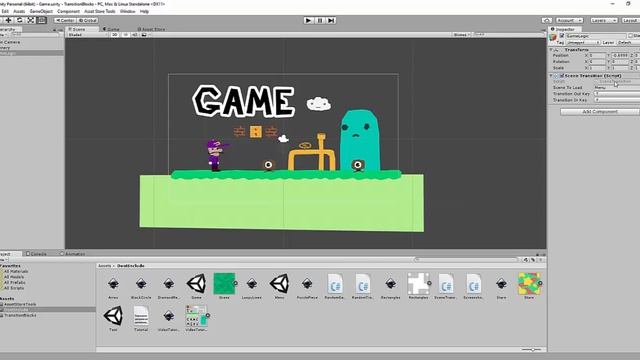Screen dimensions: 640x360
Task: Switch to the Game tab
Action: coord(111,29)
